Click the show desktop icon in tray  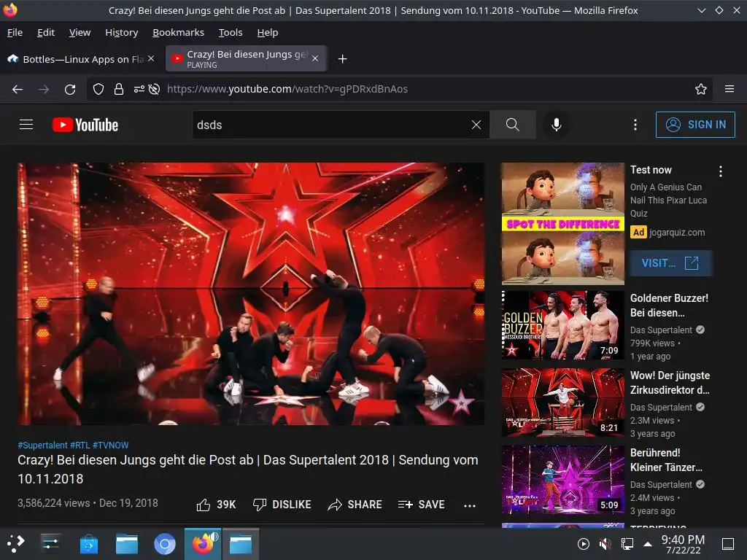pyautogui.click(x=728, y=544)
